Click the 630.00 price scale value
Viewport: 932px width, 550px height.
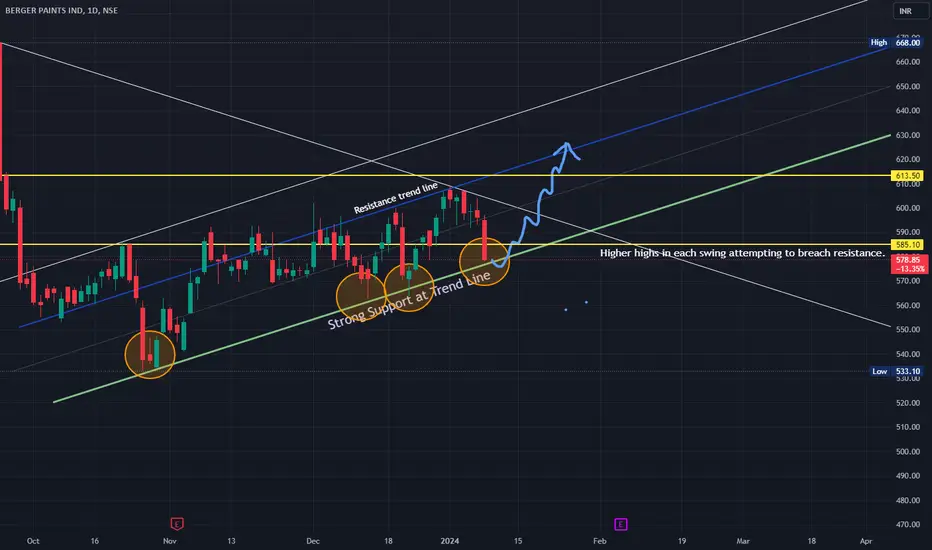tap(908, 135)
